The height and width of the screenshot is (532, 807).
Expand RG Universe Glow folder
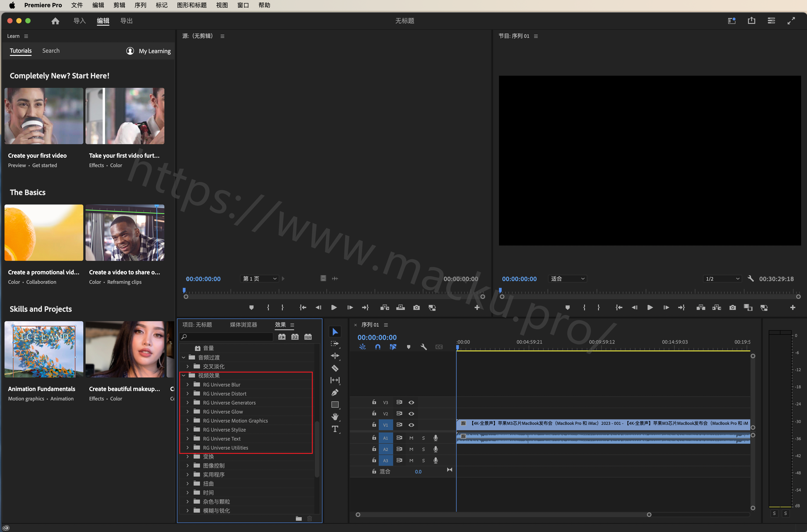click(188, 412)
